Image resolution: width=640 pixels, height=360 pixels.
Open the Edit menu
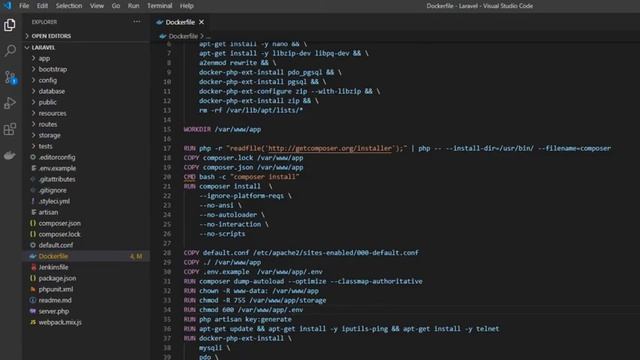click(x=42, y=6)
